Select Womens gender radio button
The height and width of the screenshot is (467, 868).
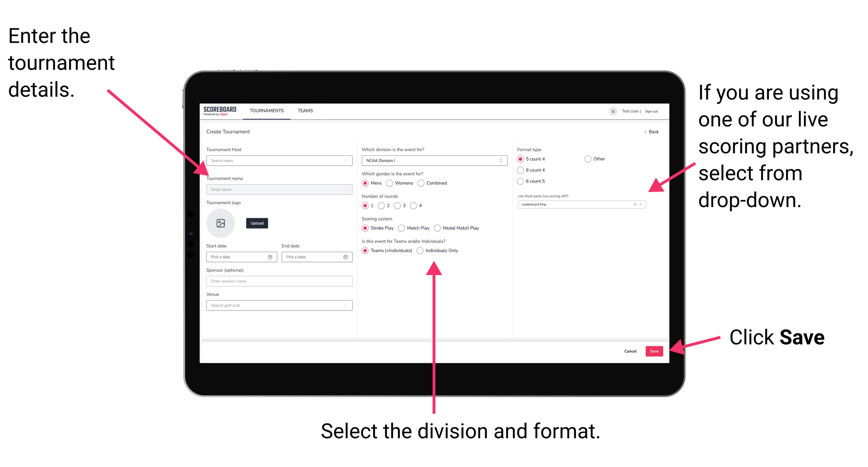[x=391, y=183]
